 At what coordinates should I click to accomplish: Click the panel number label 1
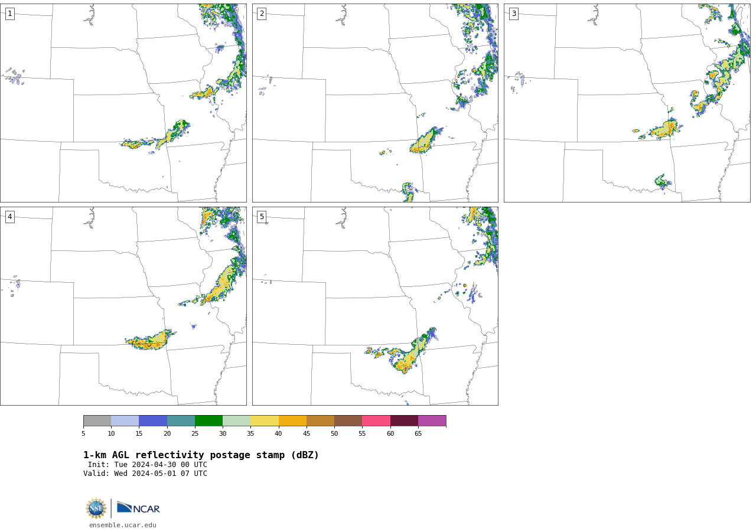coord(9,14)
